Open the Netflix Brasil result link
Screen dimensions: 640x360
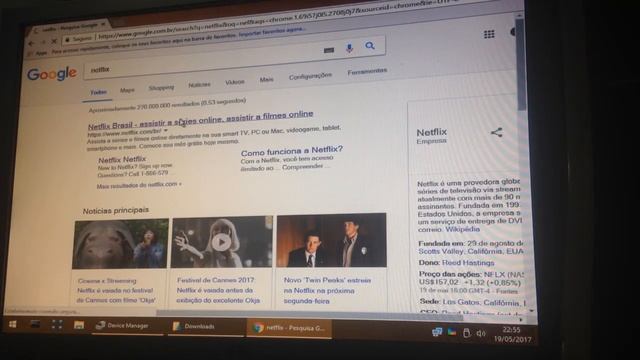pyautogui.click(x=200, y=120)
